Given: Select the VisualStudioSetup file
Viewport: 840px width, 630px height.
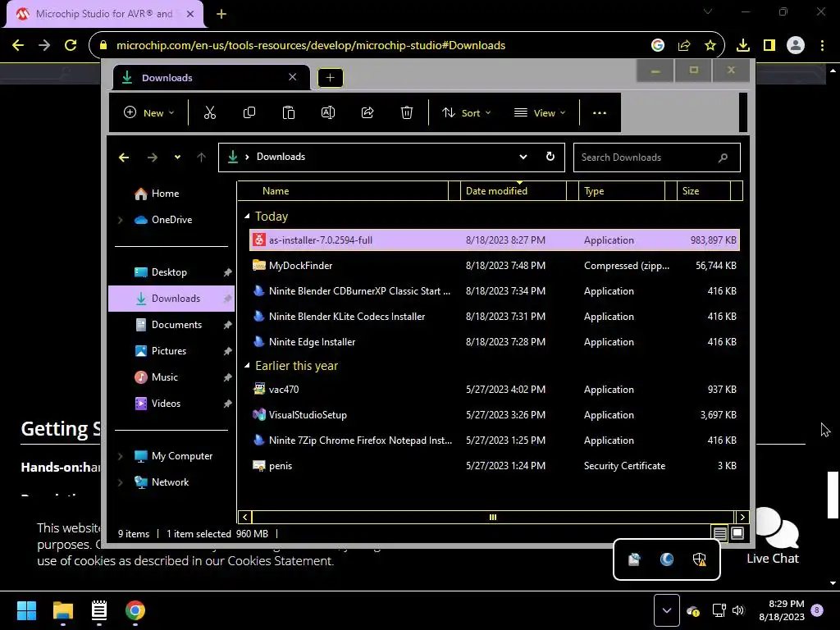Looking at the screenshot, I should 495,414.
